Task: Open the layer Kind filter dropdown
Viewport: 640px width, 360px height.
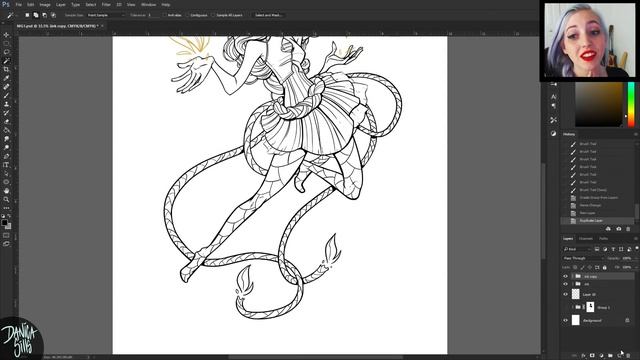Action: (x=577, y=249)
